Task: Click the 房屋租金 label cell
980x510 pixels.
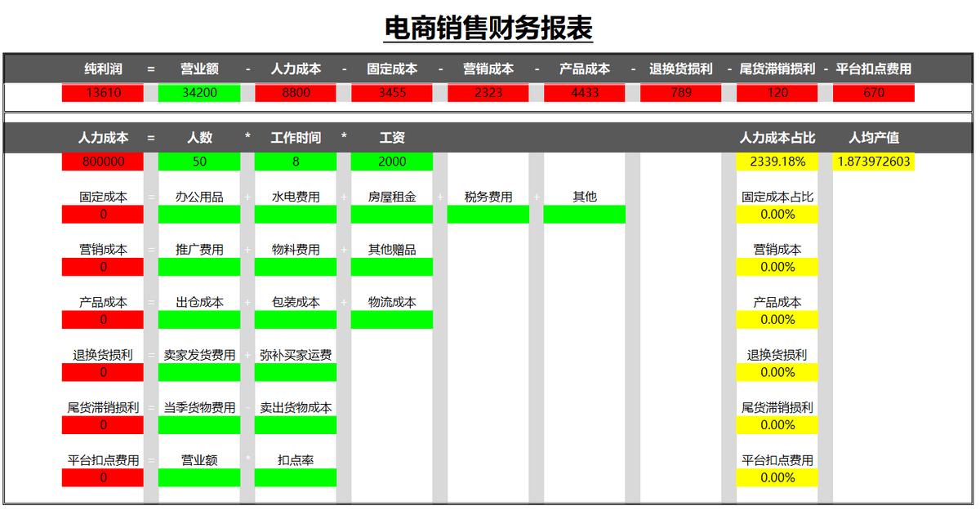Action: 393,196
